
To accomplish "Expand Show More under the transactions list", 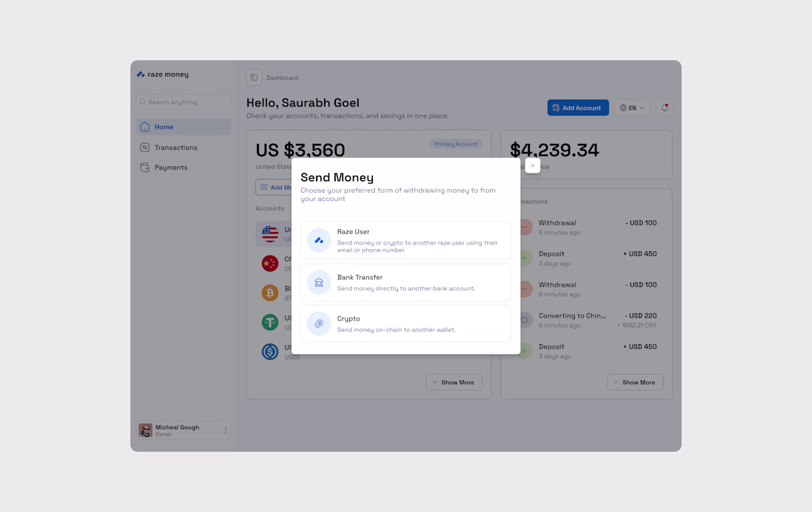I will coord(635,383).
